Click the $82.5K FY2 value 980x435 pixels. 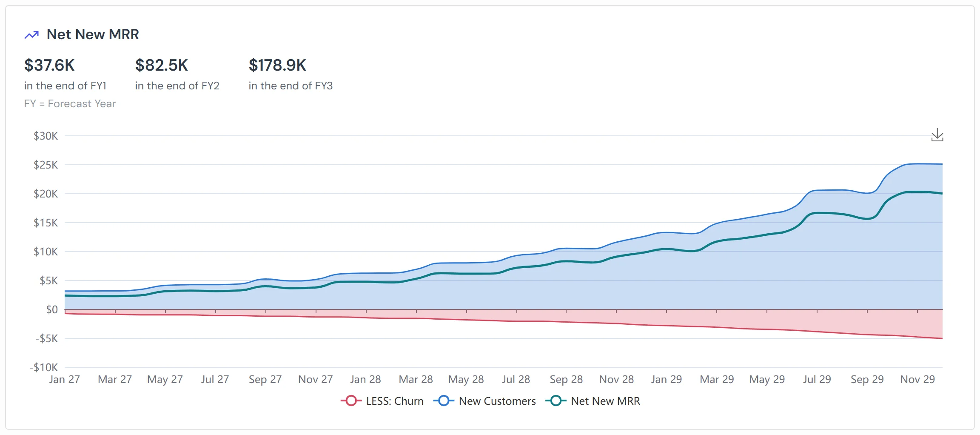[x=162, y=65]
